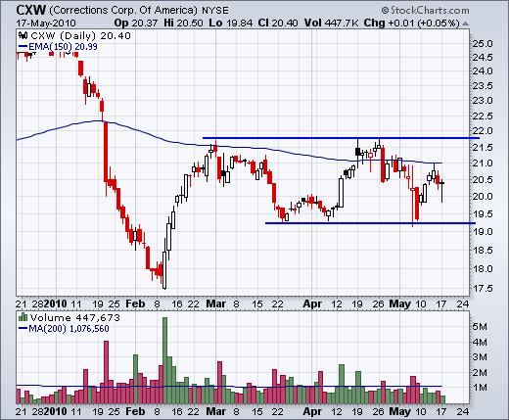Viewport: 509px width, 420px height.
Task: Click the close price 'Cl 20.40'
Action: (x=278, y=23)
